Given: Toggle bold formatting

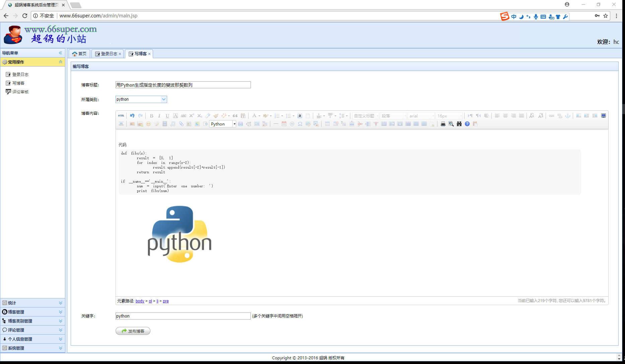Looking at the screenshot, I should tap(151, 116).
